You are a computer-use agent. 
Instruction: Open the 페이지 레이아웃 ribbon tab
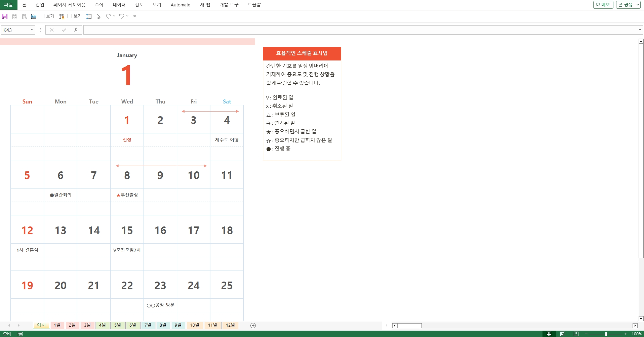(x=70, y=5)
